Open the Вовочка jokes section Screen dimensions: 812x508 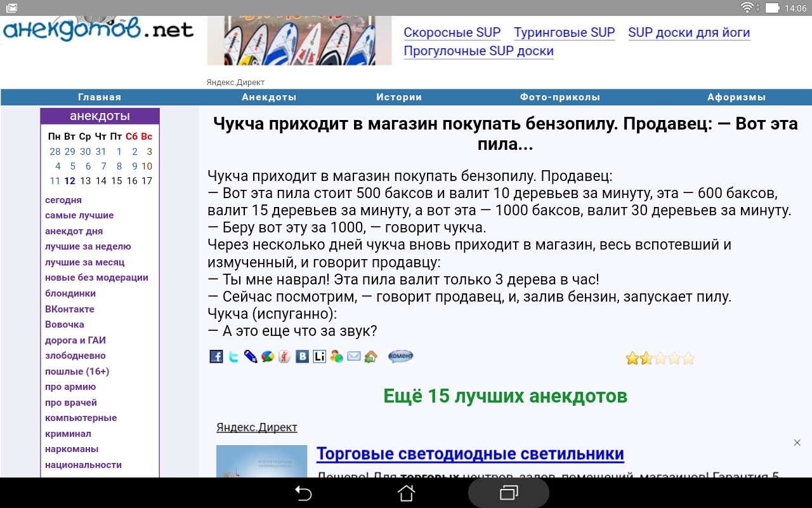pos(64,324)
